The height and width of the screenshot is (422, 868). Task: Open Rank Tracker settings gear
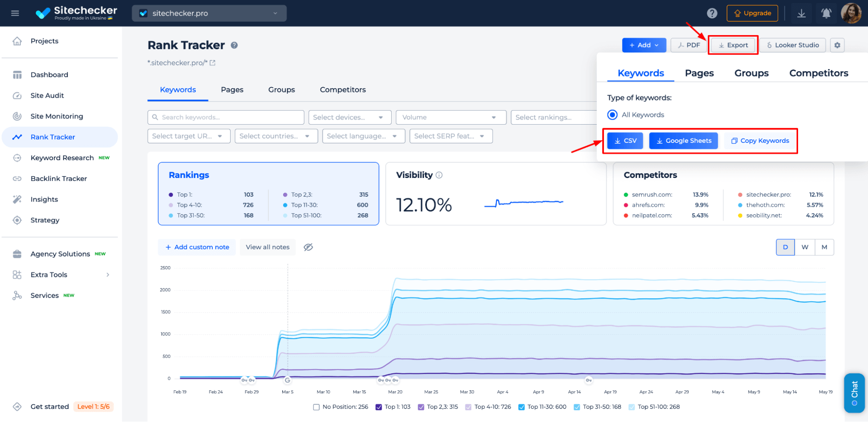point(837,45)
